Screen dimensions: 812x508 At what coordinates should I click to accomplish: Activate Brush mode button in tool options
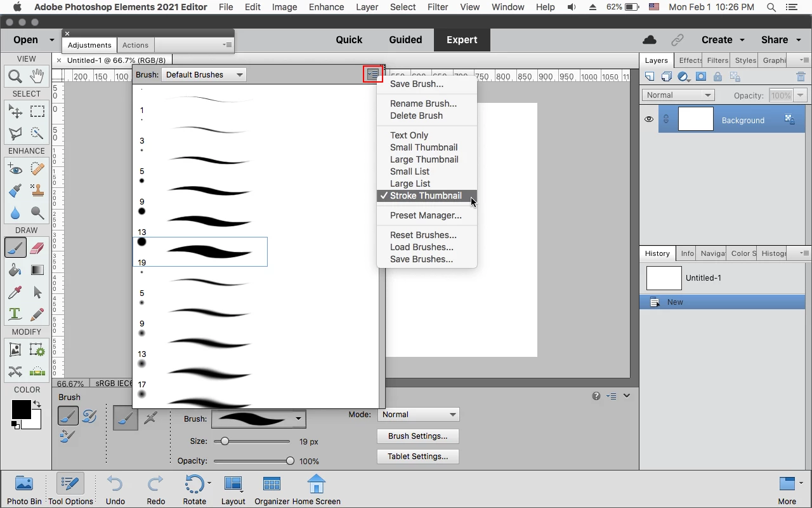click(x=126, y=418)
